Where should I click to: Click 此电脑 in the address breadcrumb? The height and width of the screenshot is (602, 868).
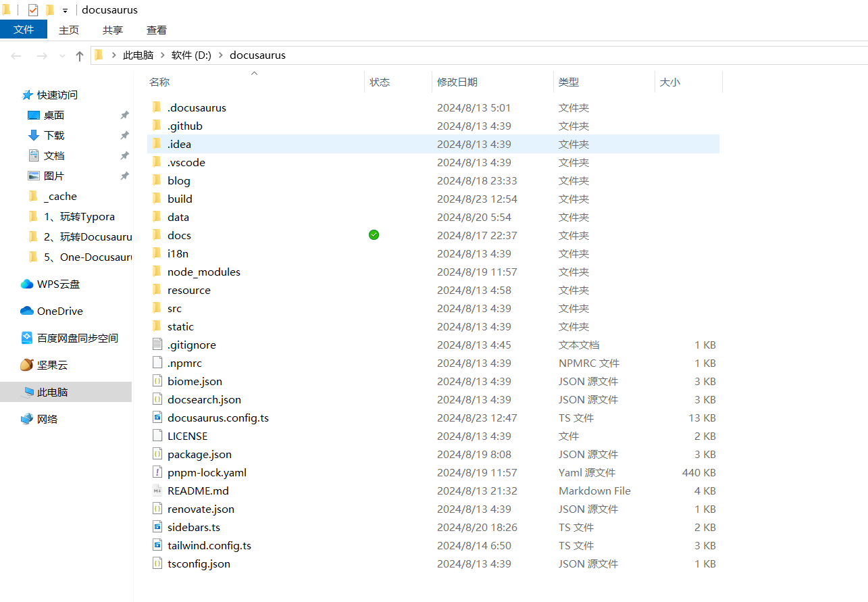138,55
